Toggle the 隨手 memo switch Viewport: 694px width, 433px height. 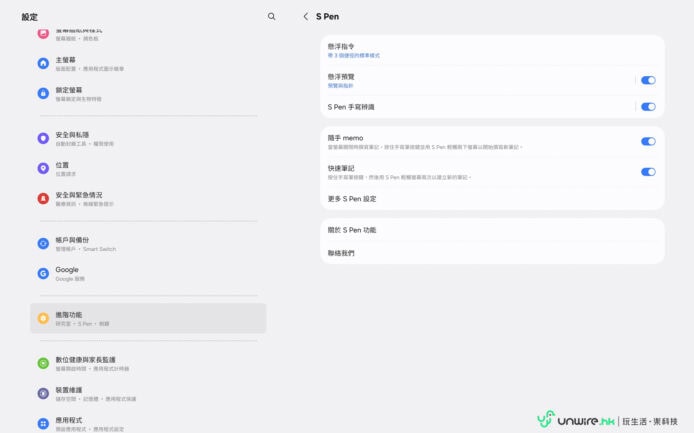(648, 141)
